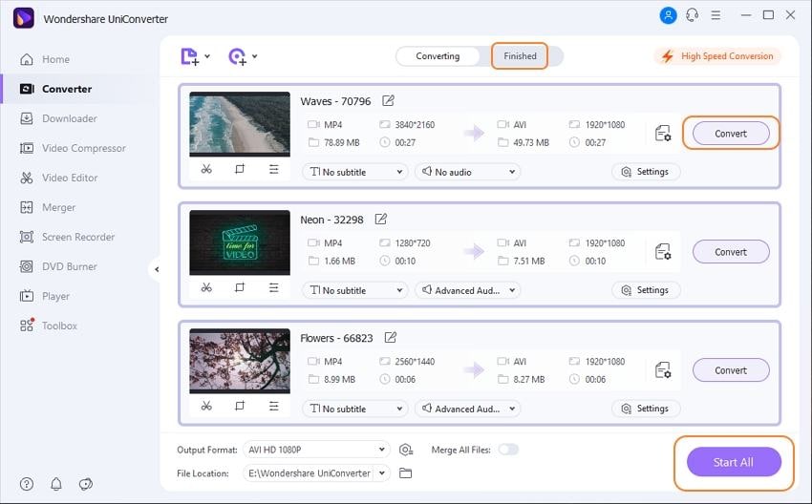Open the Load DVD dropdown arrow
The width and height of the screenshot is (812, 504).
(255, 56)
